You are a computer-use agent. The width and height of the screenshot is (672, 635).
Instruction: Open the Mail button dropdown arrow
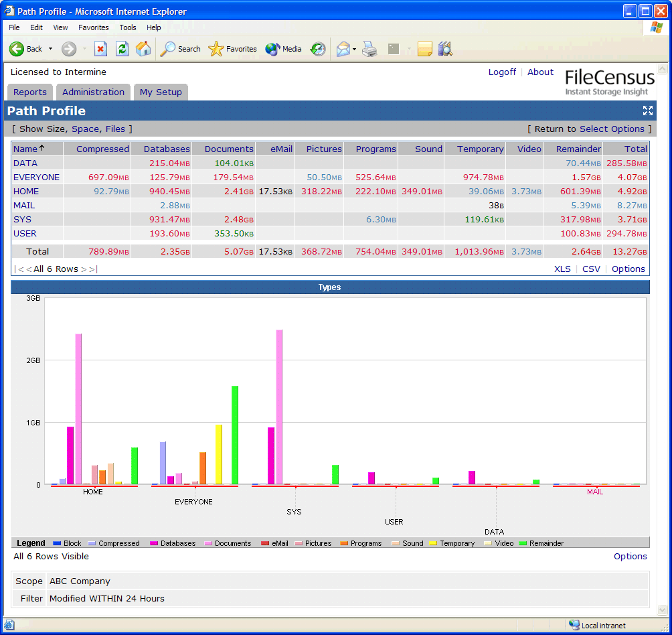point(355,49)
